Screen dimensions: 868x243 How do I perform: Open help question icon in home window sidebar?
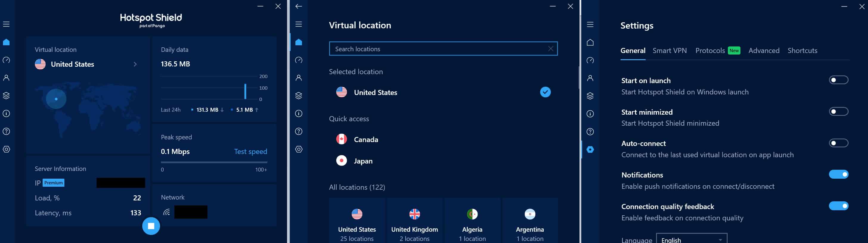point(6,131)
